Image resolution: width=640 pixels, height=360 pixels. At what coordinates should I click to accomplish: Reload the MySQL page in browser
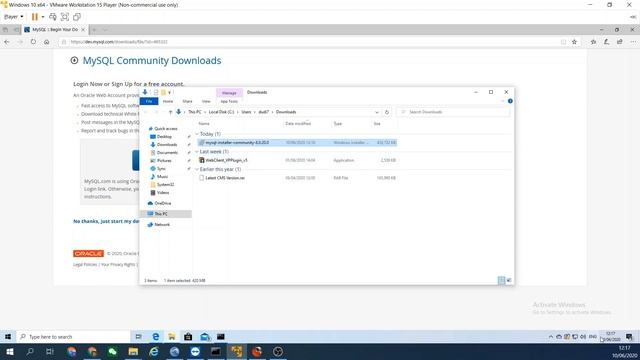pos(33,42)
